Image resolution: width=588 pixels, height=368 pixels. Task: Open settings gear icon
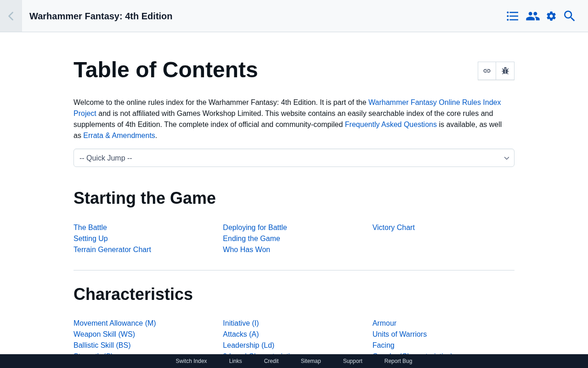551,16
